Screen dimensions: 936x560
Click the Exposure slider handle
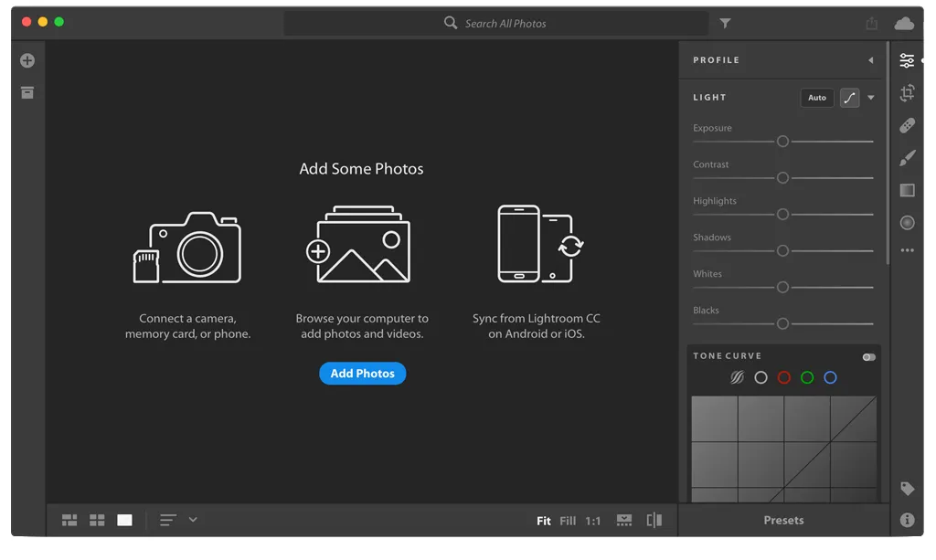coord(782,142)
